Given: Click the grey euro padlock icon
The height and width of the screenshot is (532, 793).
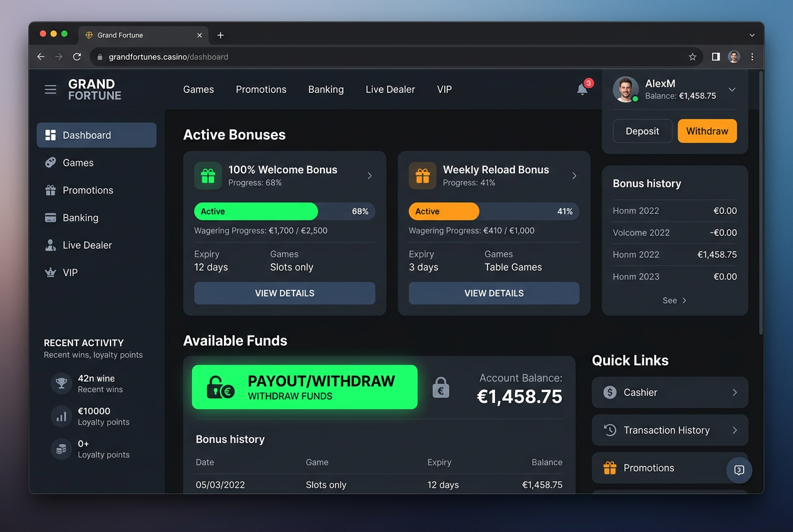Looking at the screenshot, I should 441,388.
